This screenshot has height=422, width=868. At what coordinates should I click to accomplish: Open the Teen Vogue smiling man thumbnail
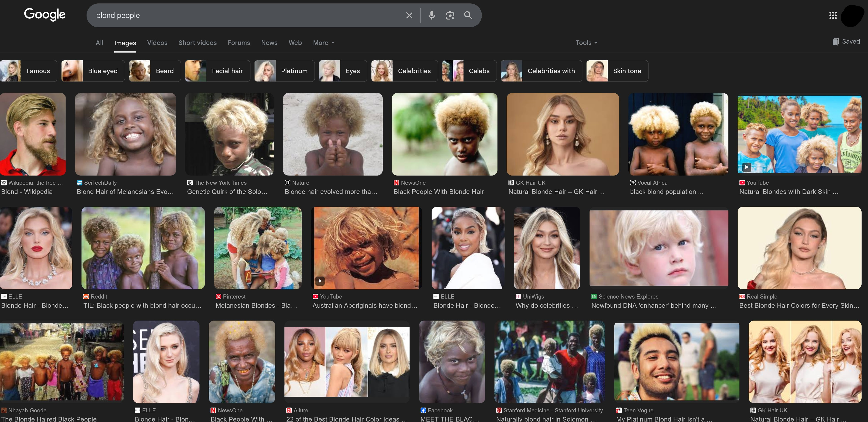point(677,362)
